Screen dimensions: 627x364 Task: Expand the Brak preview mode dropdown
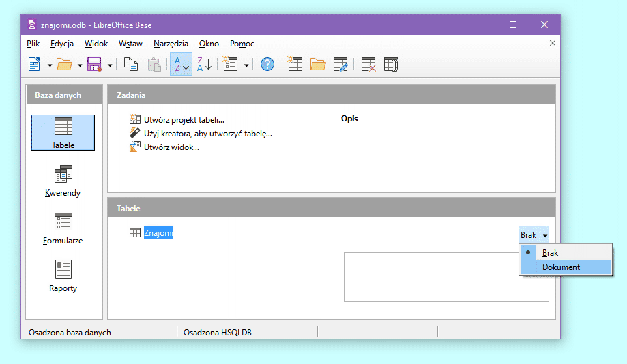tap(533, 235)
